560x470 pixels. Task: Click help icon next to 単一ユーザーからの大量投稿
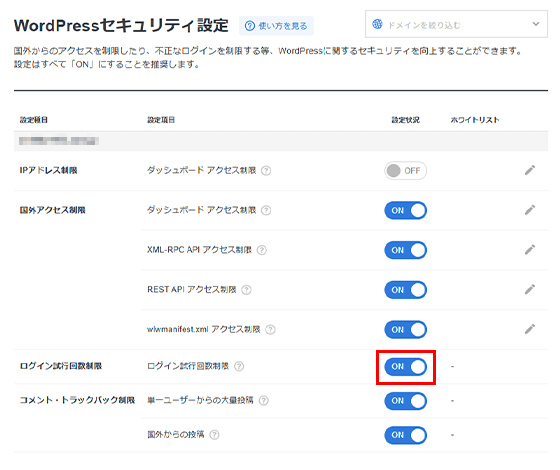[264, 401]
